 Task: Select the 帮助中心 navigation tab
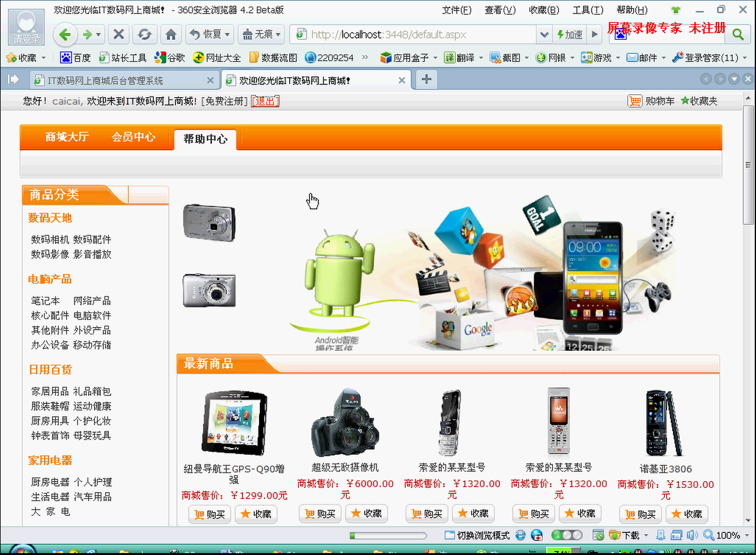pyautogui.click(x=205, y=139)
